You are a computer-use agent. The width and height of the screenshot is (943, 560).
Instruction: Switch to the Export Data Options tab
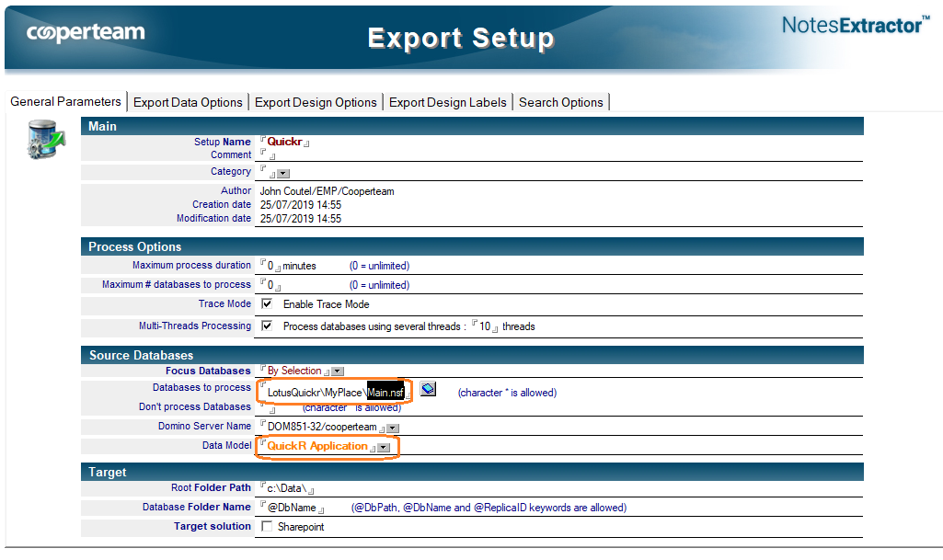point(188,102)
